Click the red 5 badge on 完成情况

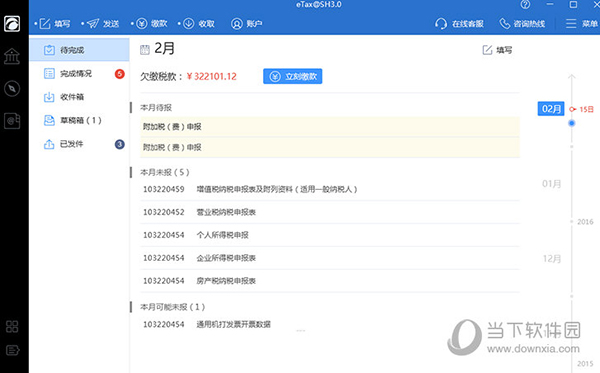click(x=120, y=74)
